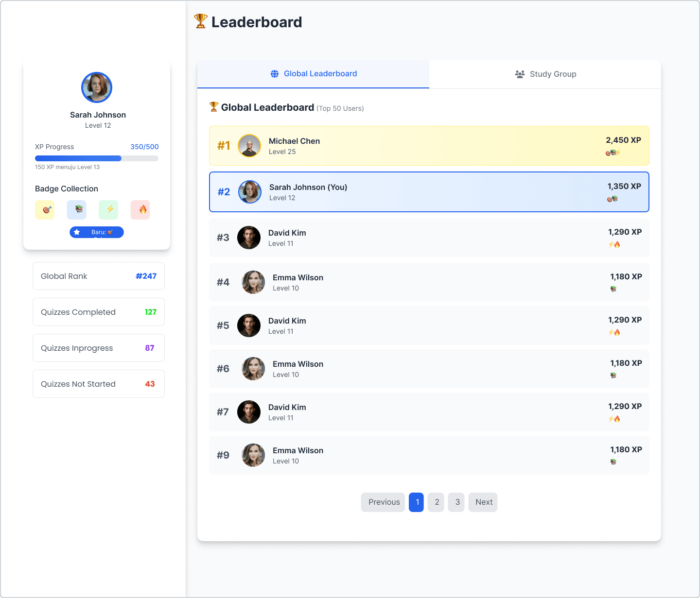Viewport: 700px width, 598px height.
Task: Select the fire badge in Badge Collection
Action: tap(140, 210)
